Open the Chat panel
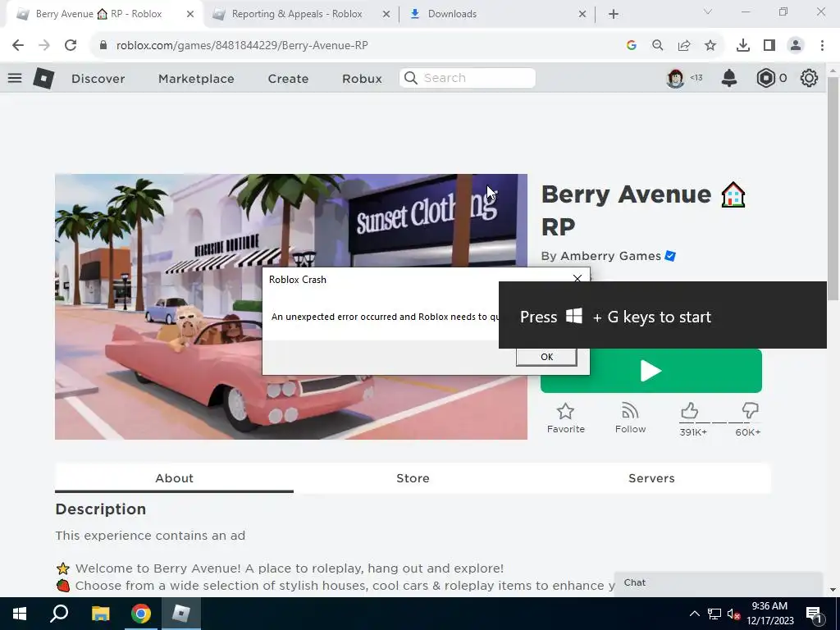840x630 pixels. (718, 583)
